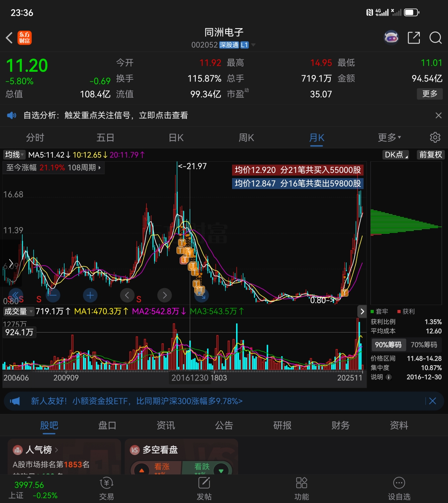
Task: Tap the T trade marker near 202511
Action: coord(344,293)
